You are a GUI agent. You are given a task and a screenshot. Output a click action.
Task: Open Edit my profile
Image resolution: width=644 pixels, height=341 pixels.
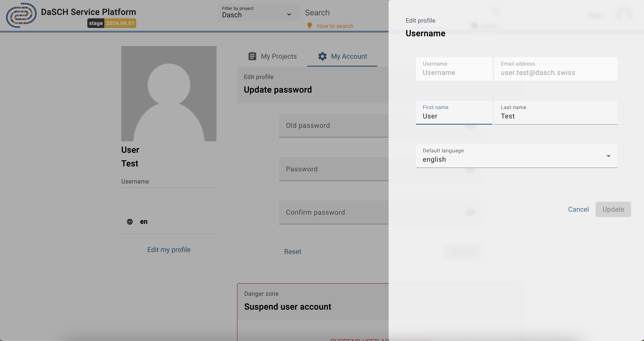[169, 249]
